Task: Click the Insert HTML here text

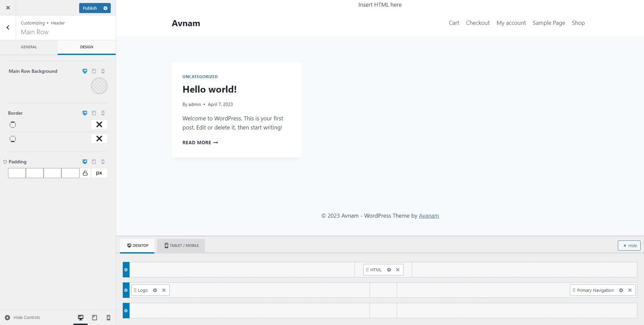Action: 380,5
